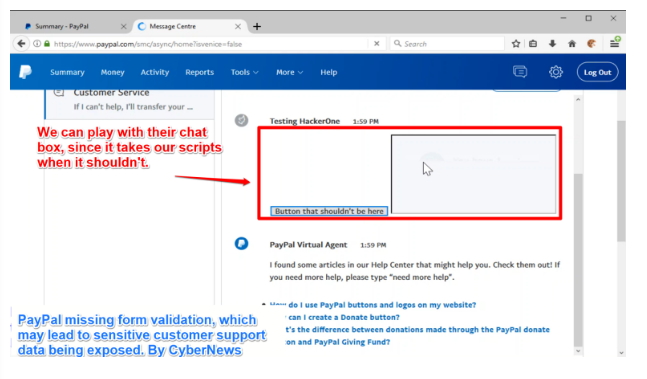Click 'PayPal Virtual Agent' sender name
The image size is (647, 379).
[x=308, y=245]
